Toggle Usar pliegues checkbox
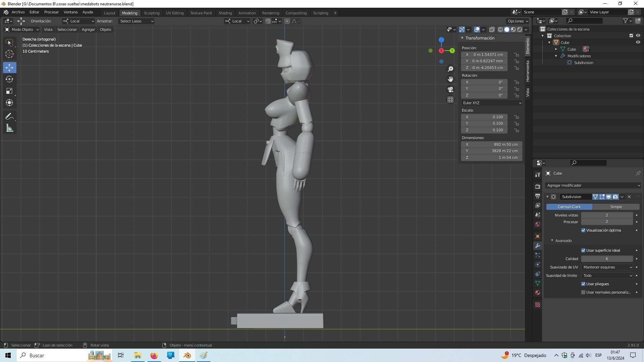The image size is (644, 362). click(583, 284)
